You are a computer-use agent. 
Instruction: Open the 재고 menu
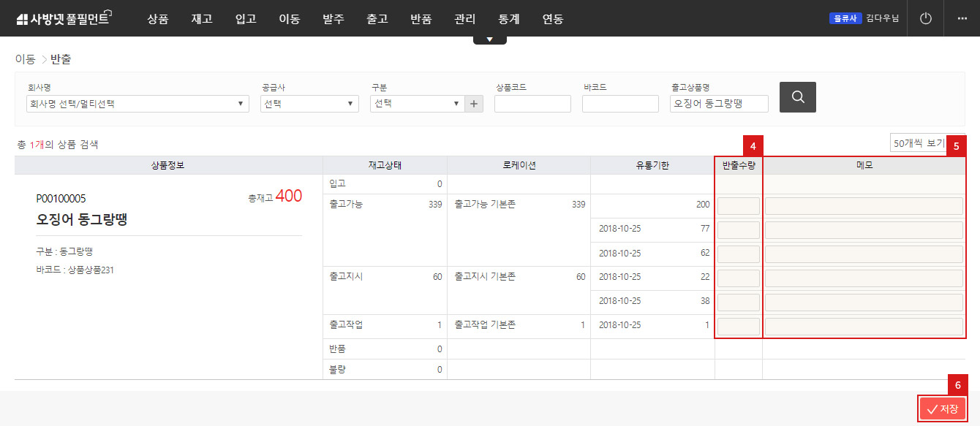click(201, 19)
